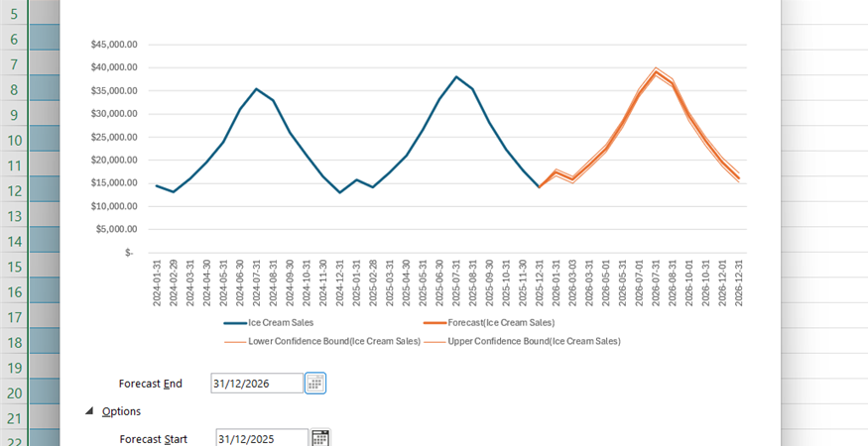This screenshot has width=868, height=446.
Task: Click the Forecast End date field
Action: [257, 383]
